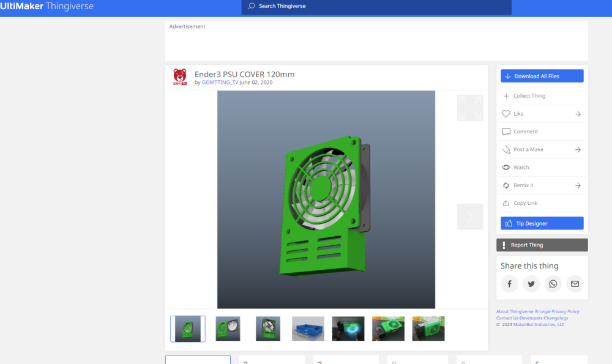Click the main green PSU cover image
612x364 pixels.
coord(326,199)
